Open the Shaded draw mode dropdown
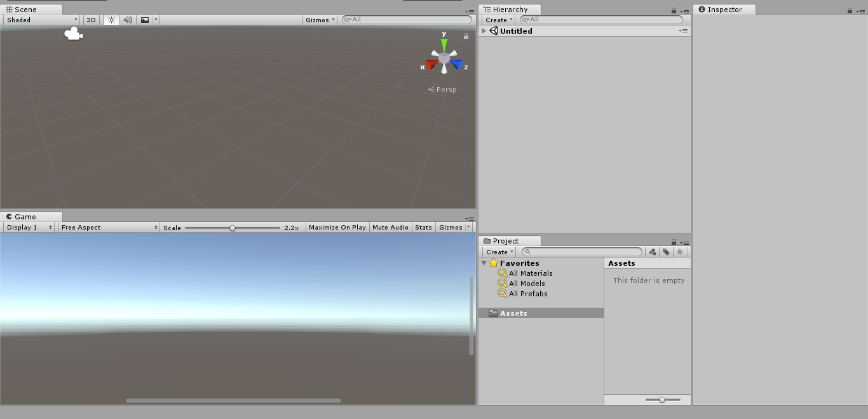868x419 pixels. [x=41, y=20]
